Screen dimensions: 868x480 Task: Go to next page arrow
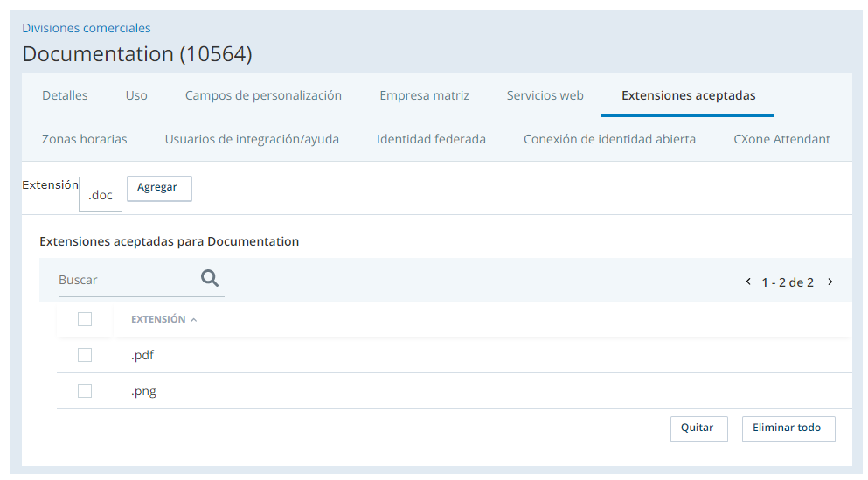pyautogui.click(x=830, y=282)
